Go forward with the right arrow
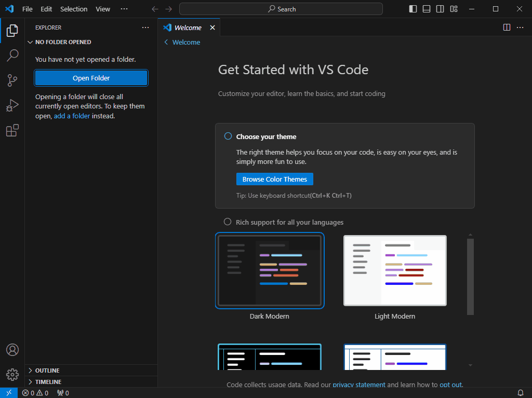The height and width of the screenshot is (398, 532). [169, 9]
